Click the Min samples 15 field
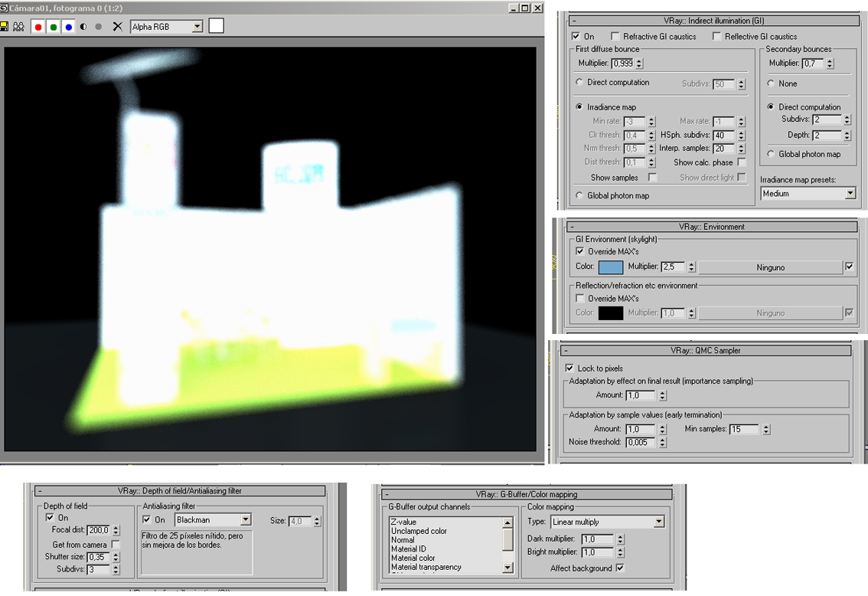 coord(745,429)
